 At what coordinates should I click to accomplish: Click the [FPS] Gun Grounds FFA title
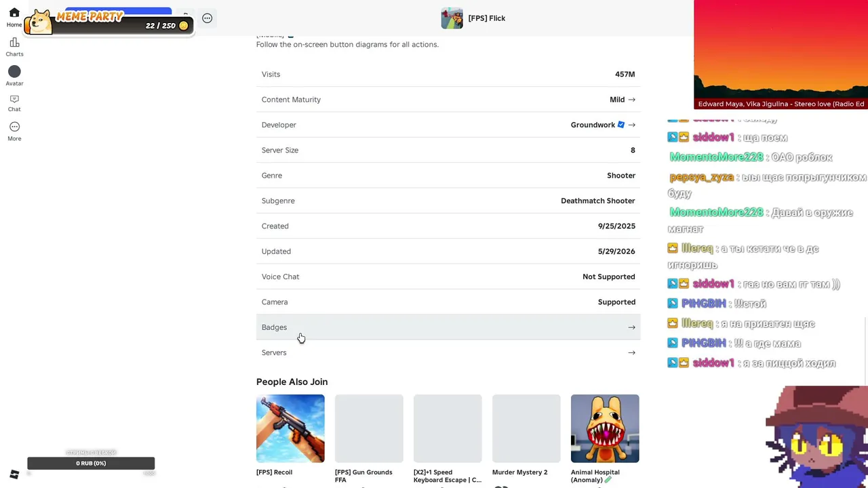pyautogui.click(x=363, y=476)
